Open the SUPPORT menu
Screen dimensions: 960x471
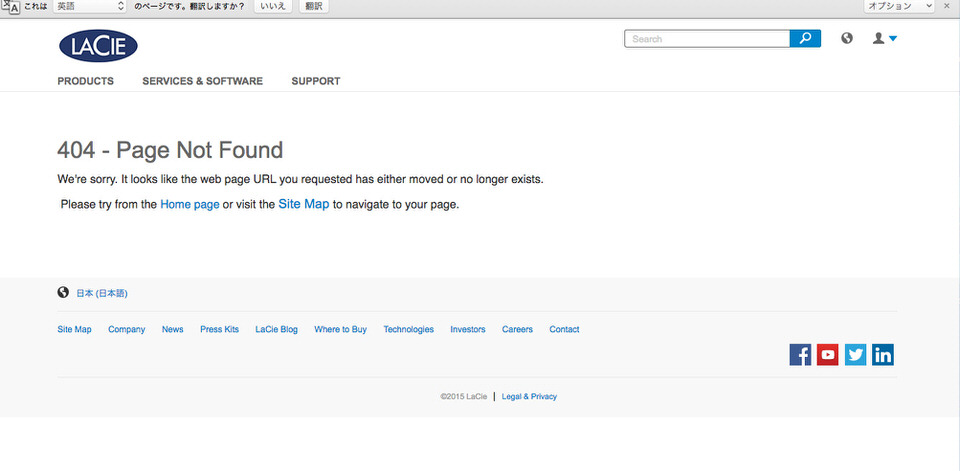(x=316, y=81)
